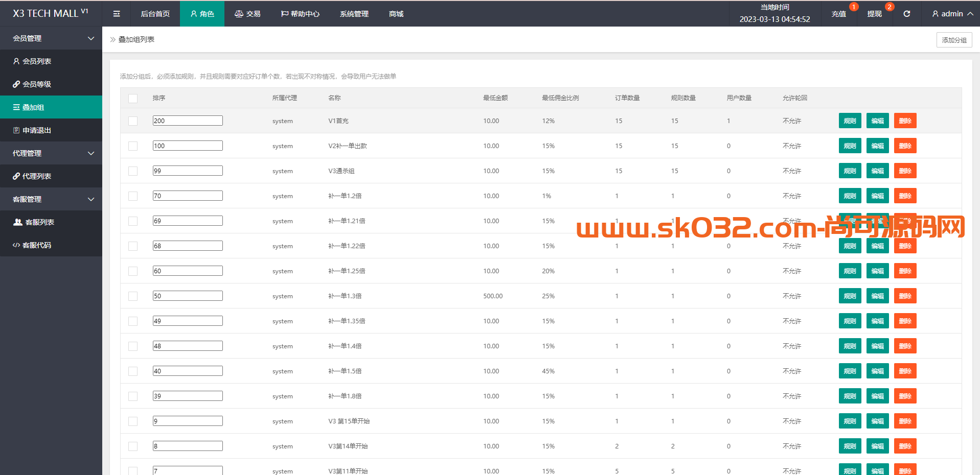The height and width of the screenshot is (475, 980).
Task: Toggle the sidebar collapse hamburger icon
Action: point(117,14)
